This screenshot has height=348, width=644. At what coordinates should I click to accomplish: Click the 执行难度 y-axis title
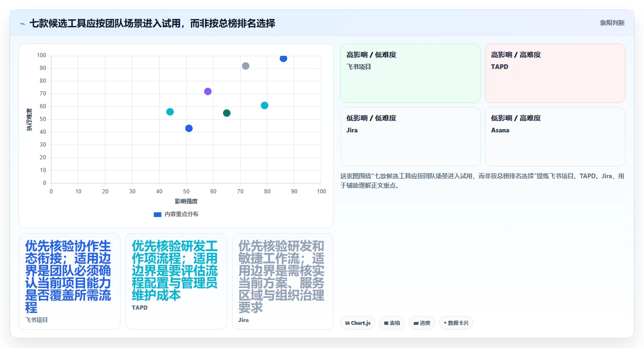pyautogui.click(x=29, y=120)
